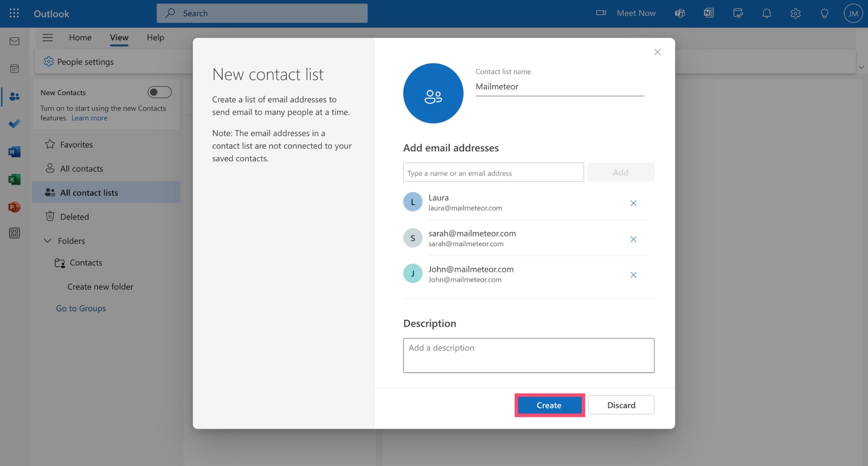Click the Meet Now camera icon
The image size is (868, 466).
[601, 13]
